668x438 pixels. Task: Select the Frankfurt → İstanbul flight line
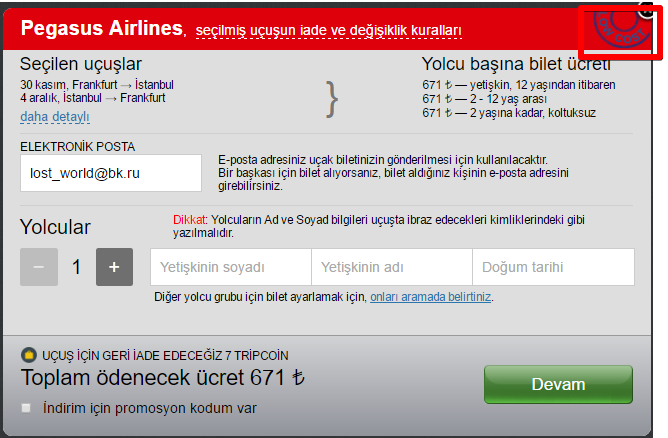pos(97,84)
